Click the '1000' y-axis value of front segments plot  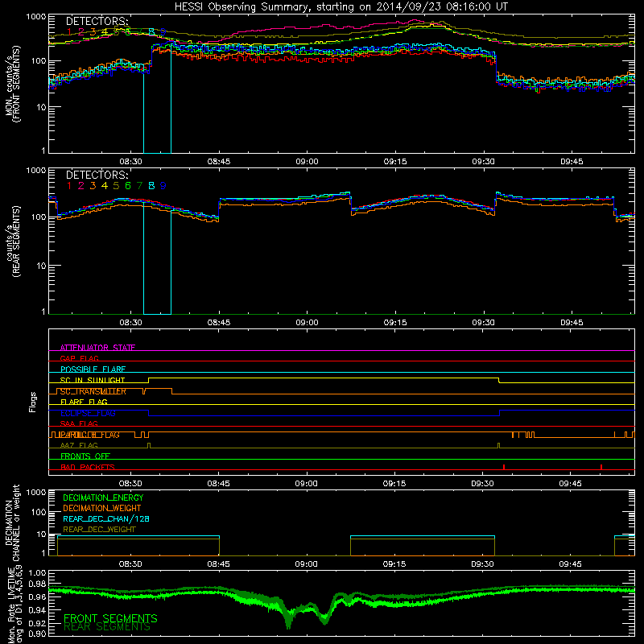point(36,17)
